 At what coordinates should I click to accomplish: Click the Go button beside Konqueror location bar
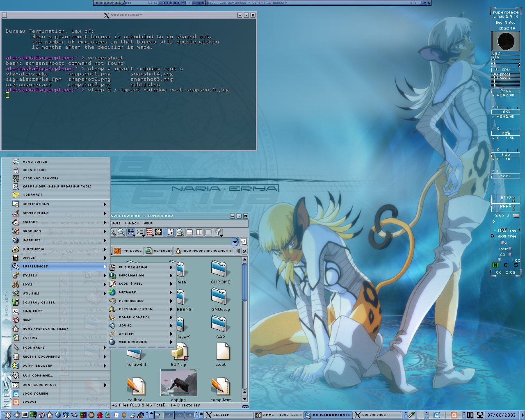point(244,242)
